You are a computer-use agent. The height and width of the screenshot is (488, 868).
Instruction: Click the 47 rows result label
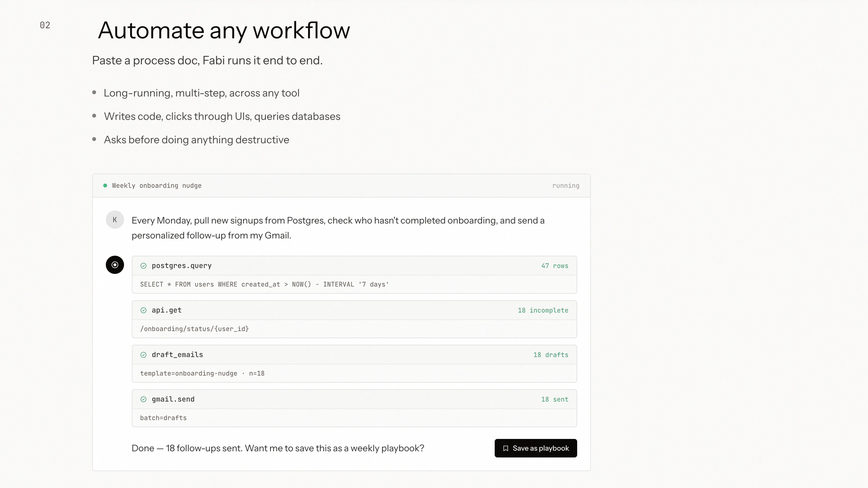(555, 266)
